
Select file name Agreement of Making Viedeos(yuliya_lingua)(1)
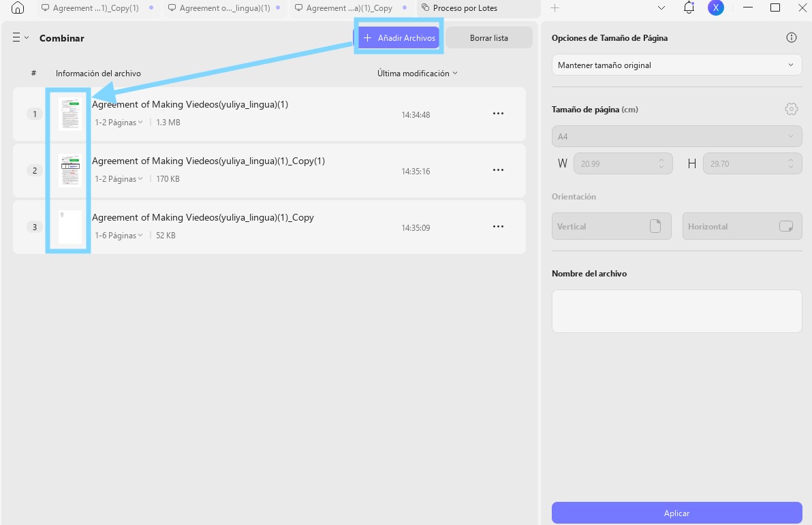click(190, 104)
